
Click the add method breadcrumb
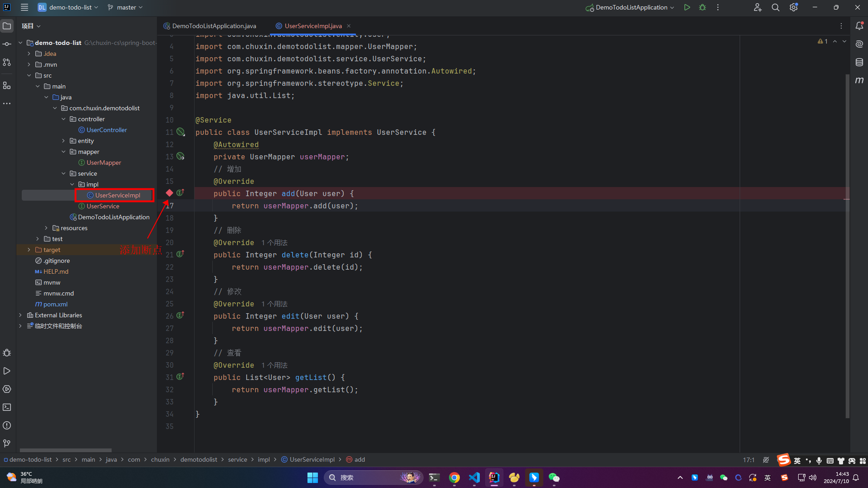[356, 460]
